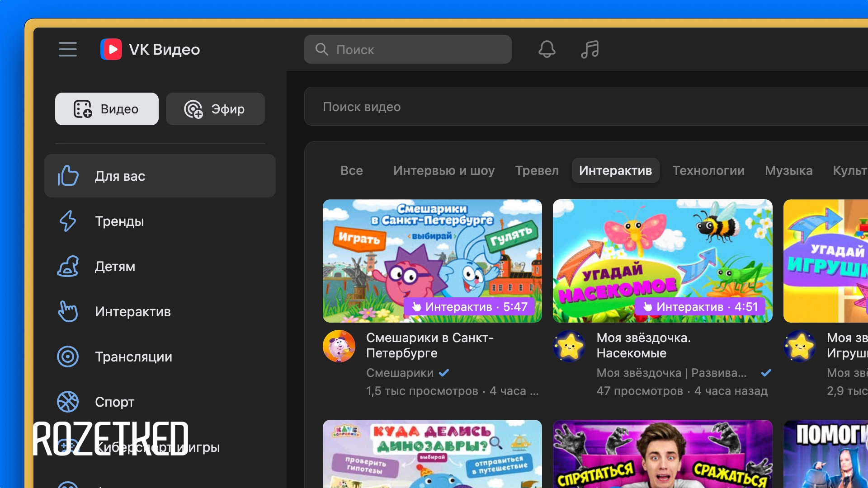The image size is (868, 488).
Task: Play the Смешарики в Санкт-Петербурге thumbnail
Action: (x=432, y=261)
